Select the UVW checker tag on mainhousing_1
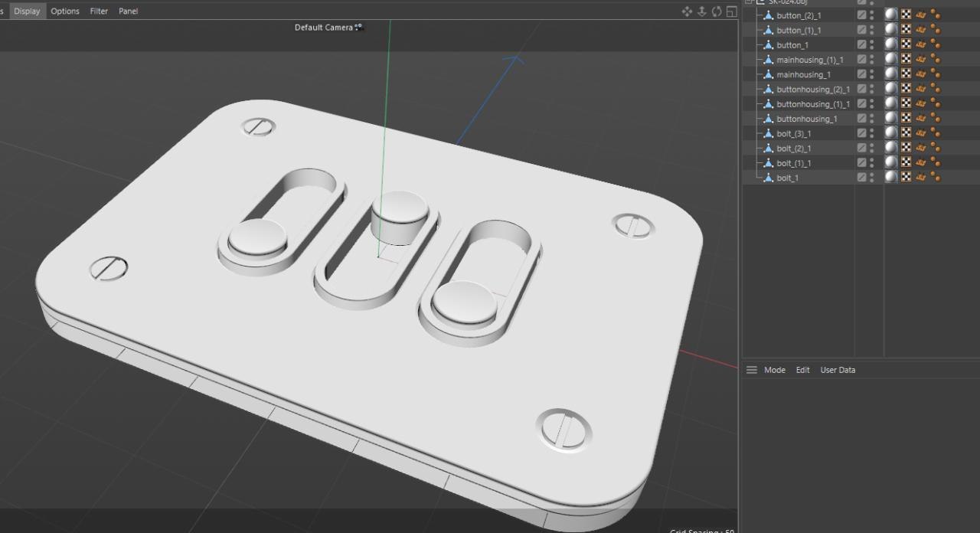980x533 pixels. pos(906,74)
